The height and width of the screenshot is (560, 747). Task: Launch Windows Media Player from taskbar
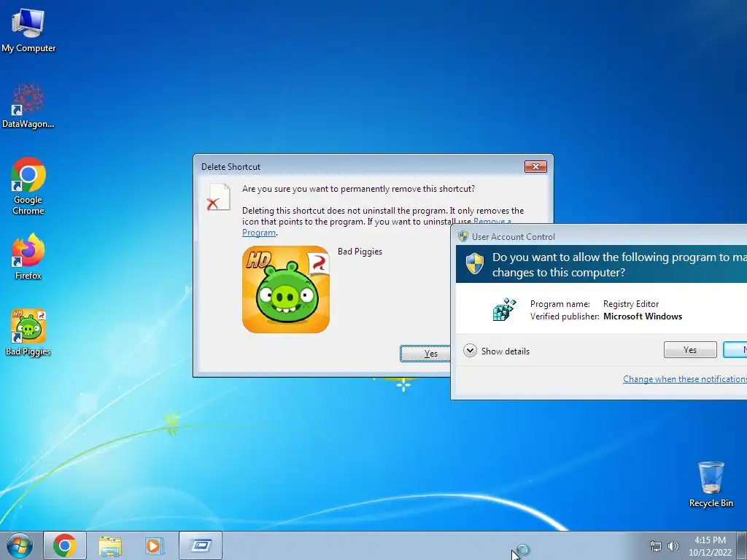[x=154, y=545]
